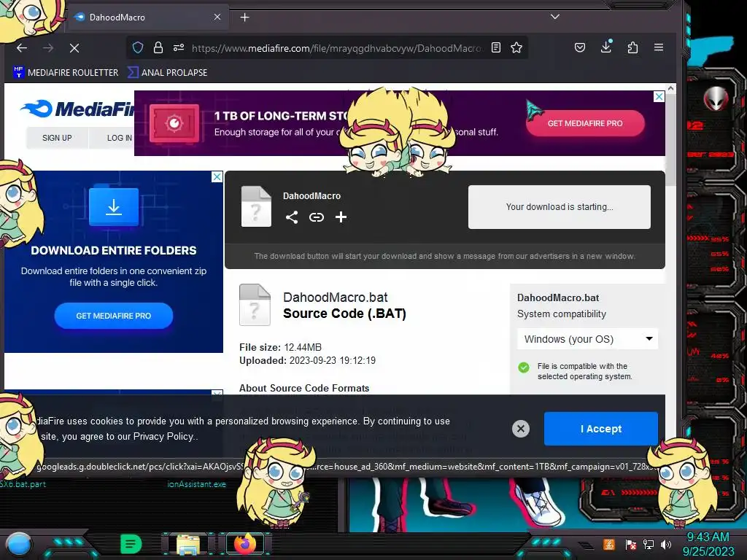The width and height of the screenshot is (747, 560).
Task: Open the green chat app in taskbar
Action: click(x=131, y=544)
